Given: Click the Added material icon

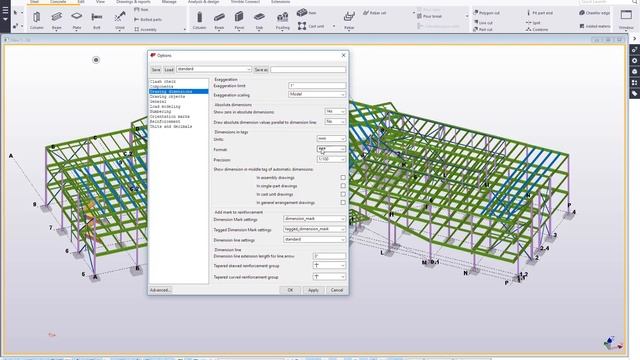Looking at the screenshot, I should tap(582, 26).
